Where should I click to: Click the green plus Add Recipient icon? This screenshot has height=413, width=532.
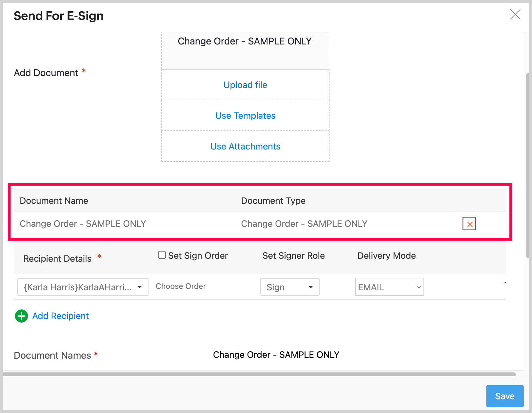tap(21, 316)
